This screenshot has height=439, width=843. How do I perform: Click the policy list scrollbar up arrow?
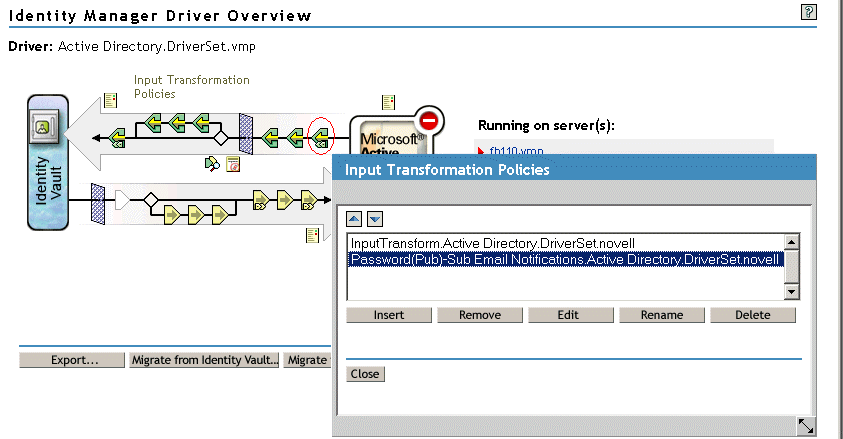point(791,242)
